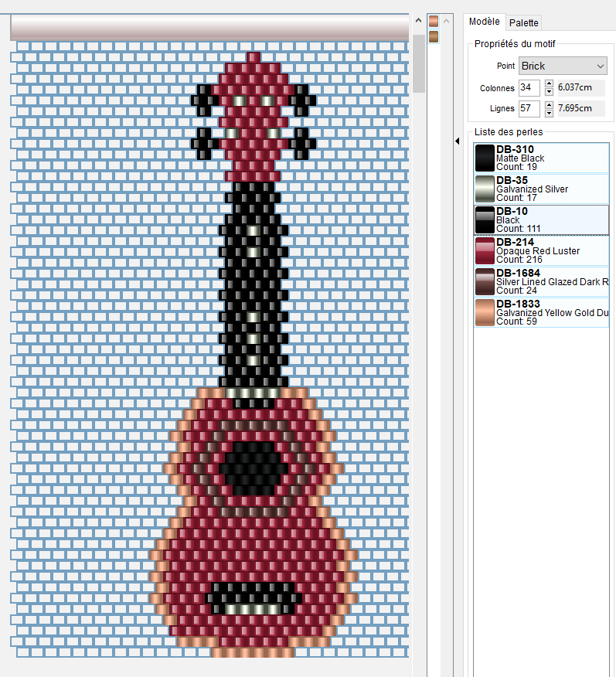616x677 pixels.
Task: Select DB-35 Galvanized Silver bead
Action: (541, 189)
